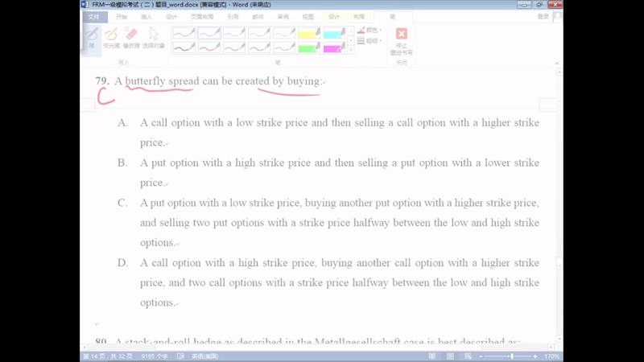Click the zoom slider handle
The width and height of the screenshot is (644, 362).
[512, 356]
